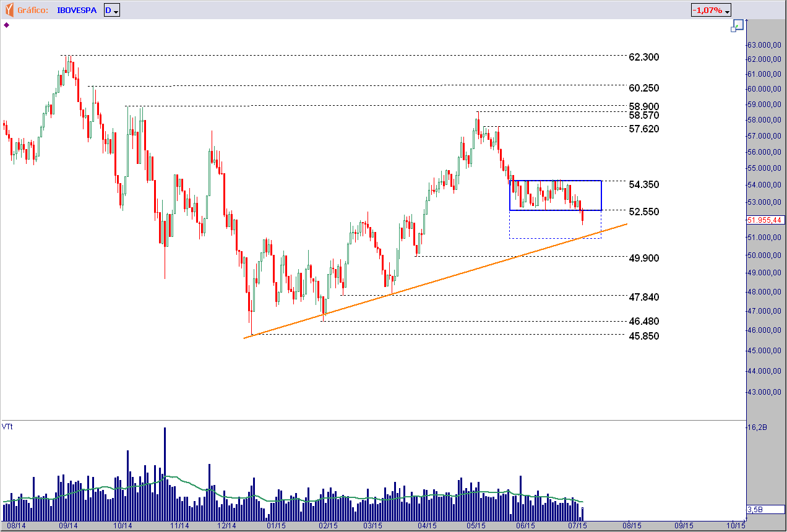Screen dimensions: 787x532
Task: Select the 3,5B volume value tag
Action: click(x=756, y=509)
